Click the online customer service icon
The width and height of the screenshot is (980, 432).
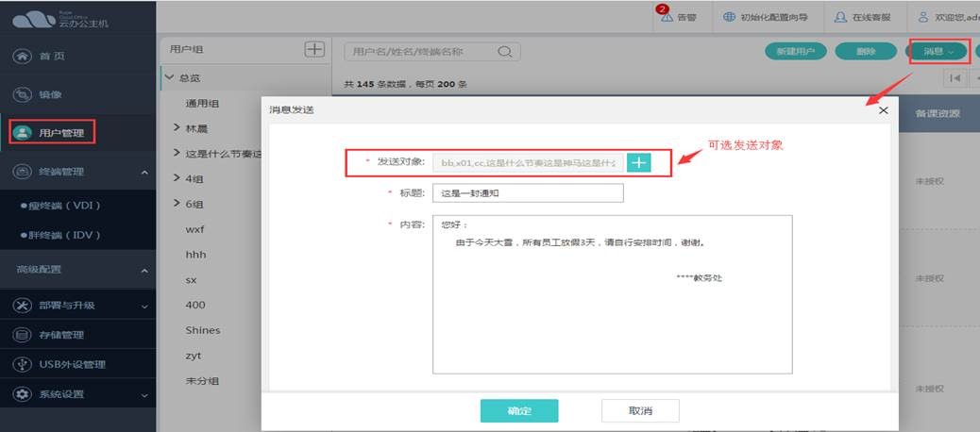pyautogui.click(x=839, y=18)
